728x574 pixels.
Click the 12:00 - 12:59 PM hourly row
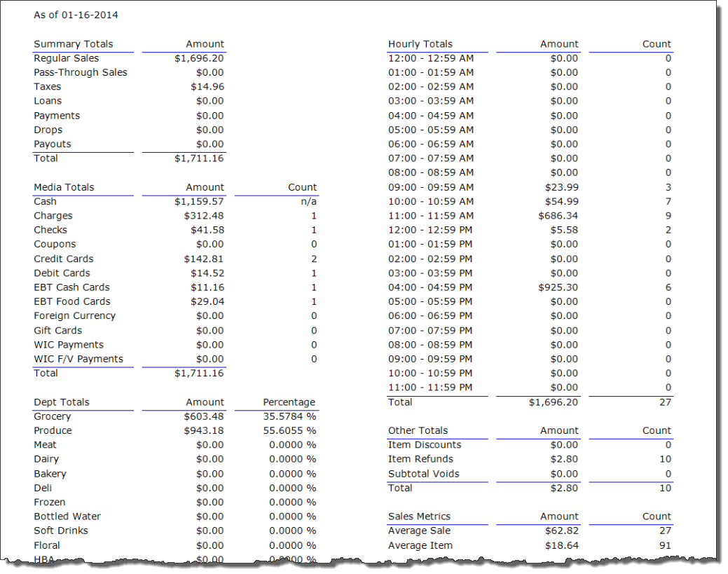[530, 230]
